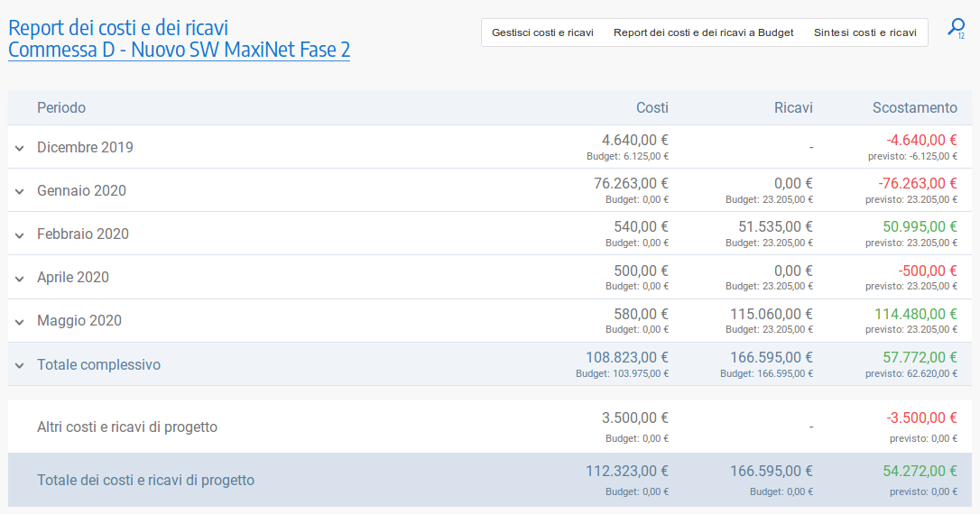Open Commessa D project title link
Viewport: 980px width, 514px height.
coord(179,50)
